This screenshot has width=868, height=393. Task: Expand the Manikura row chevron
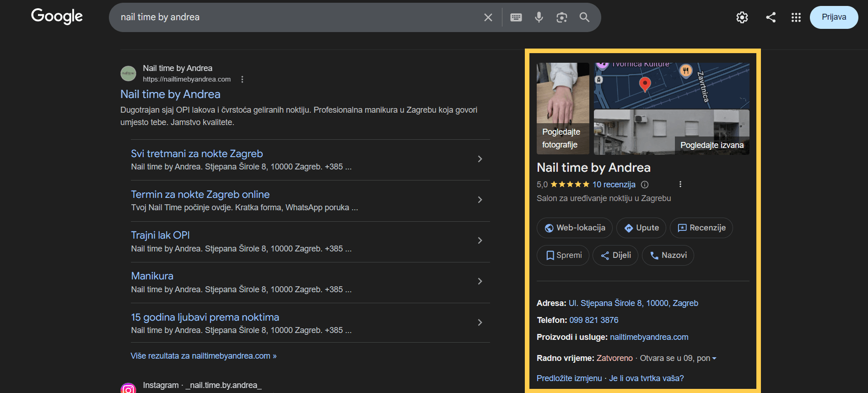(480, 281)
